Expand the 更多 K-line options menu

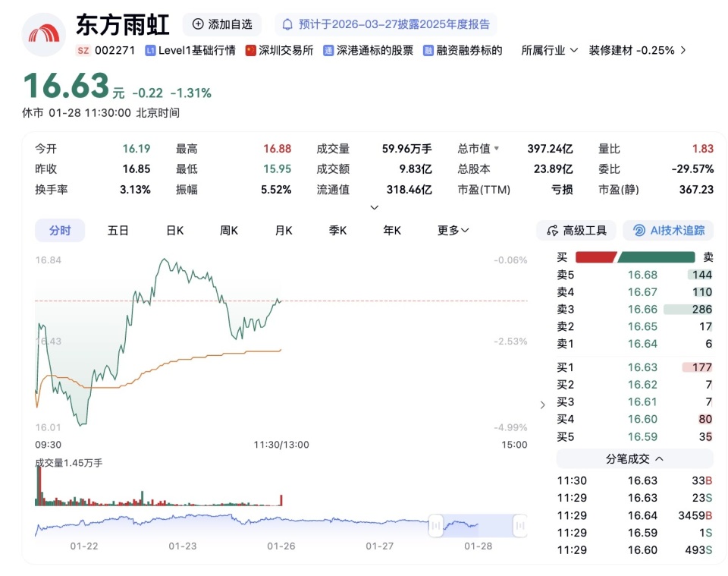[x=452, y=230]
